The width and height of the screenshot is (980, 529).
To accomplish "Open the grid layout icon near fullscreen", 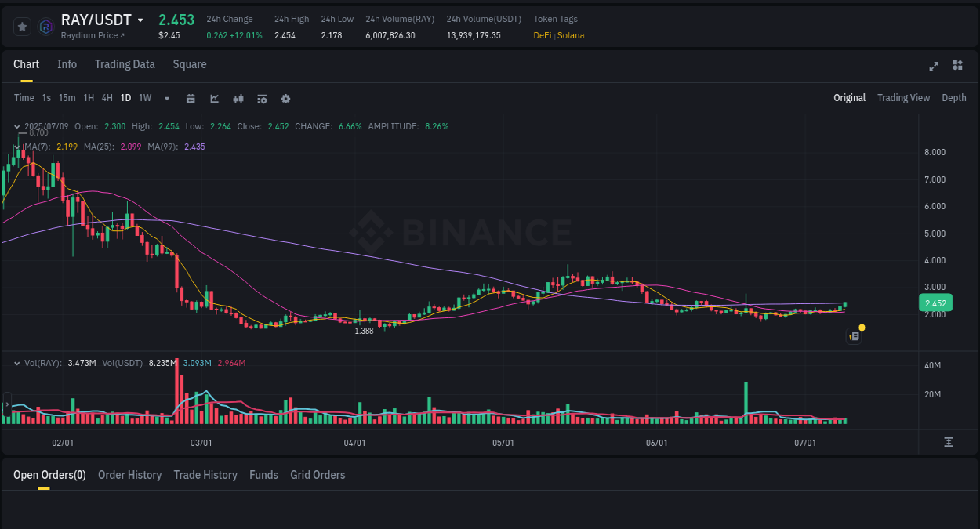I will coord(957,67).
